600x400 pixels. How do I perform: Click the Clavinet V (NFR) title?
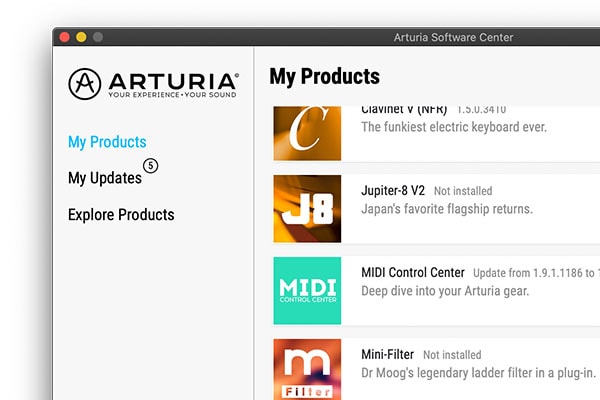click(x=404, y=110)
